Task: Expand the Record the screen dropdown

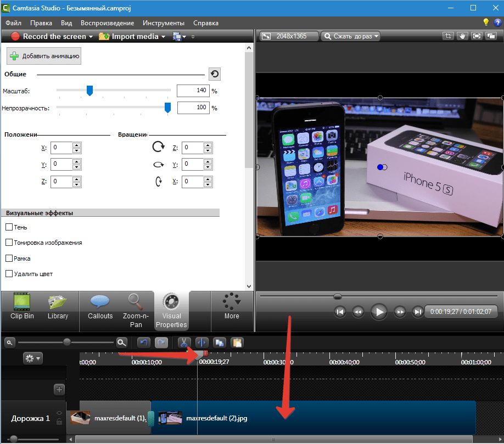Action: tap(91, 37)
